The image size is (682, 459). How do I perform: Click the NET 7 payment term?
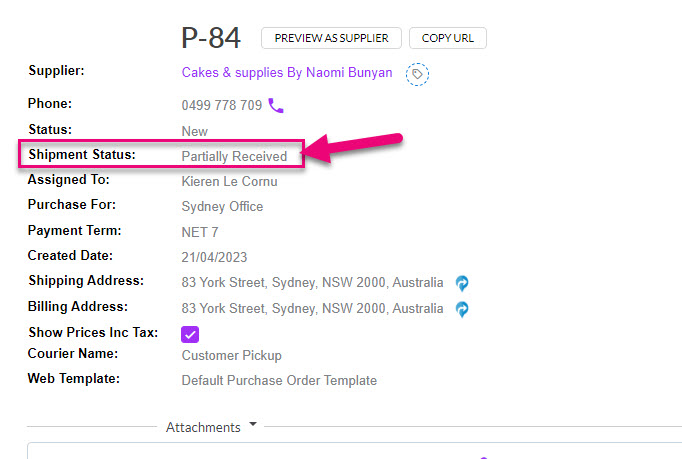(x=200, y=232)
